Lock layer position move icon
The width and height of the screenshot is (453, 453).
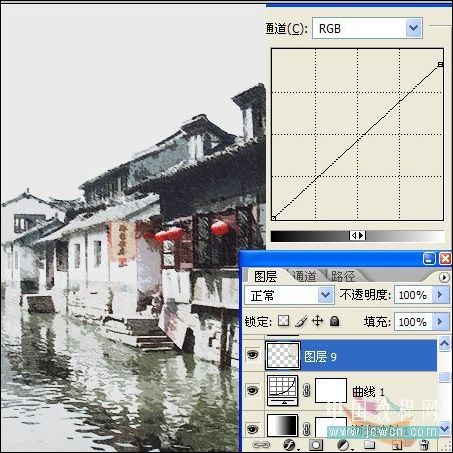coord(318,321)
